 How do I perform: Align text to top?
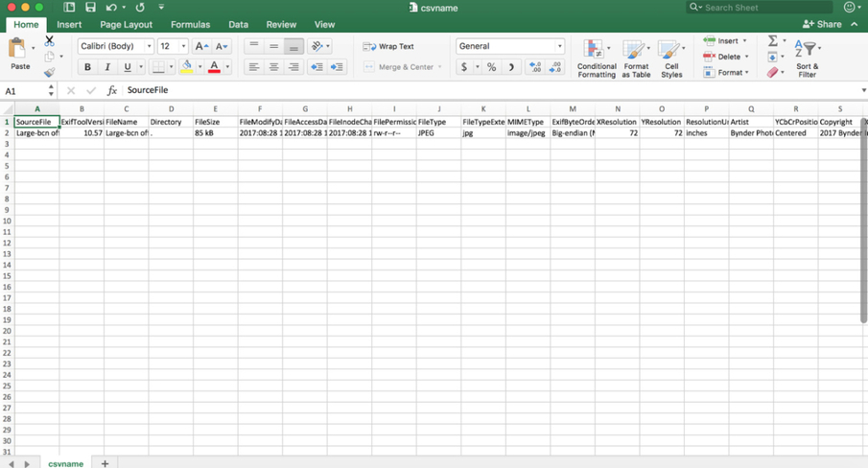click(x=254, y=45)
